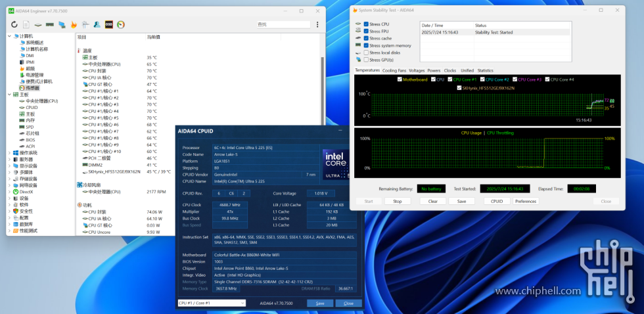Collapse the 计算机 tree node
This screenshot has width=644, height=314.
pos(10,36)
